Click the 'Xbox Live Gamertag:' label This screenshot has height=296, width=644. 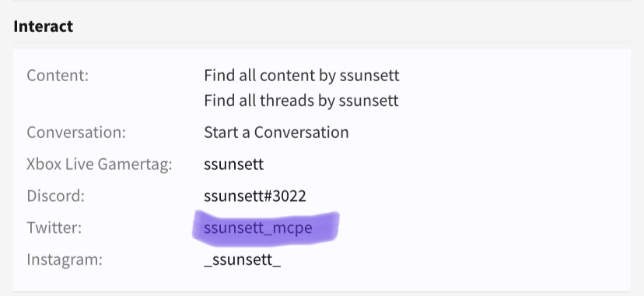[x=100, y=164]
